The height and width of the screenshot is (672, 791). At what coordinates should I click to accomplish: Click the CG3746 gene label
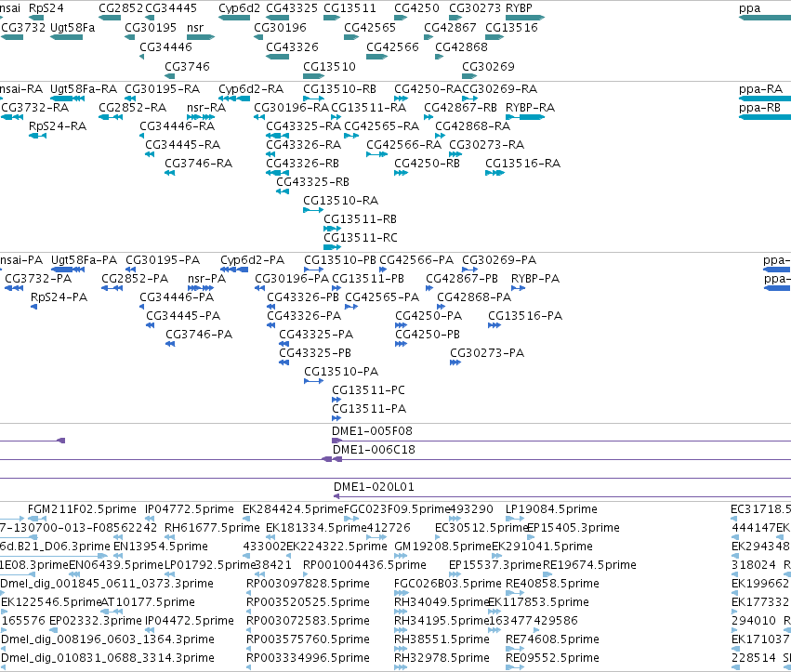pyautogui.click(x=187, y=67)
